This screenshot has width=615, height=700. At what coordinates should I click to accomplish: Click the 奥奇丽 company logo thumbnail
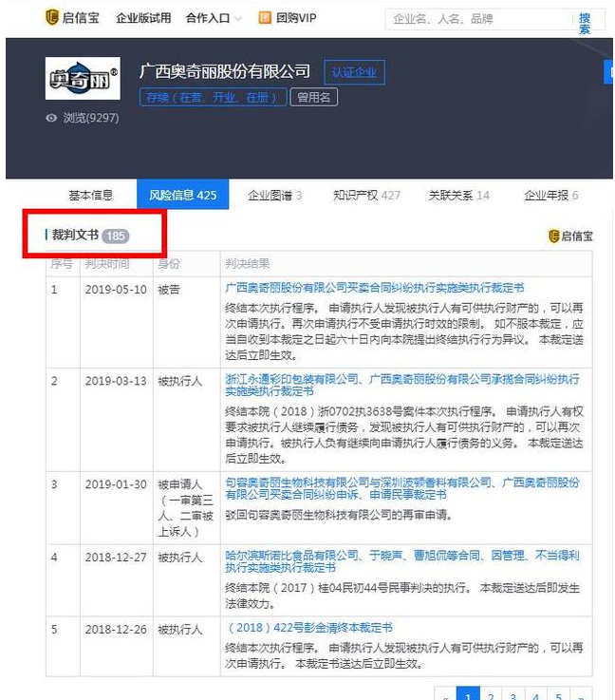[x=83, y=78]
